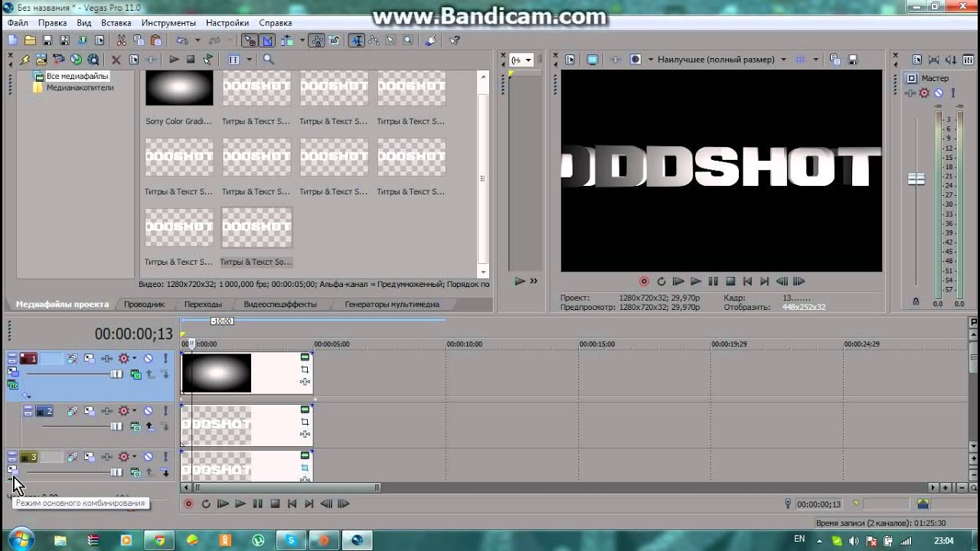Toggle preview on external monitor

tap(593, 60)
